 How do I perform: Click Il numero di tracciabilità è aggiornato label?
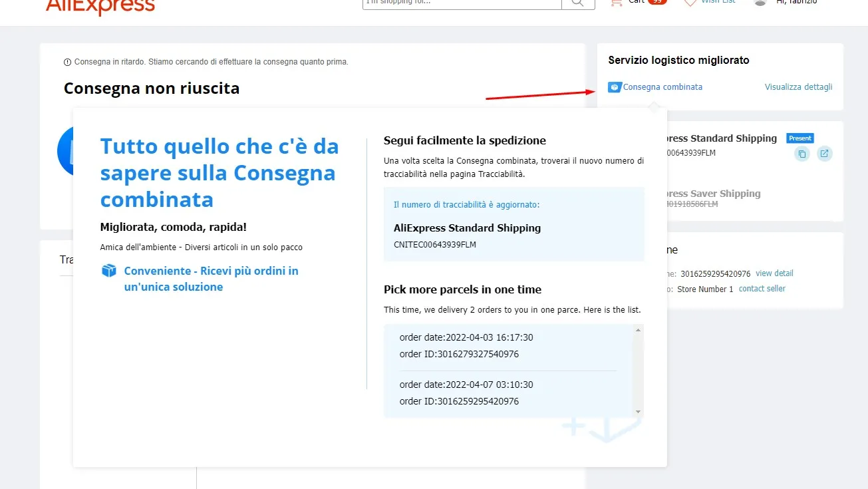coord(466,205)
